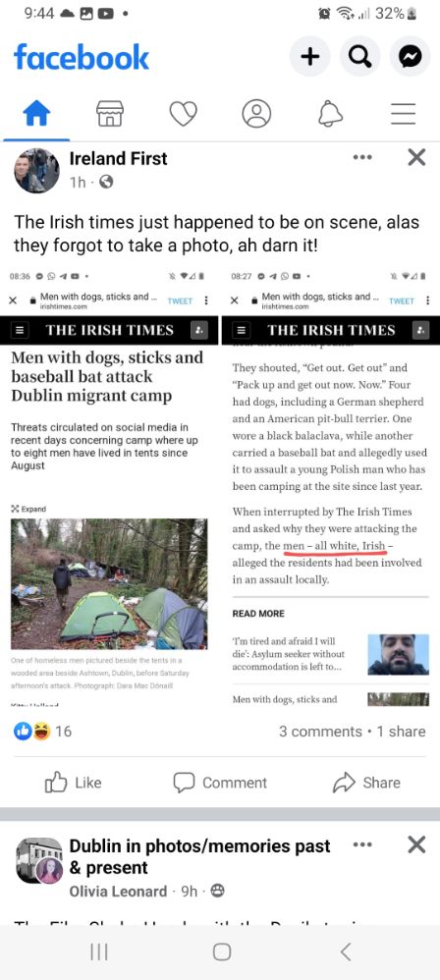The height and width of the screenshot is (980, 440).
Task: Open the Facebook search magnifier
Action: point(359,57)
